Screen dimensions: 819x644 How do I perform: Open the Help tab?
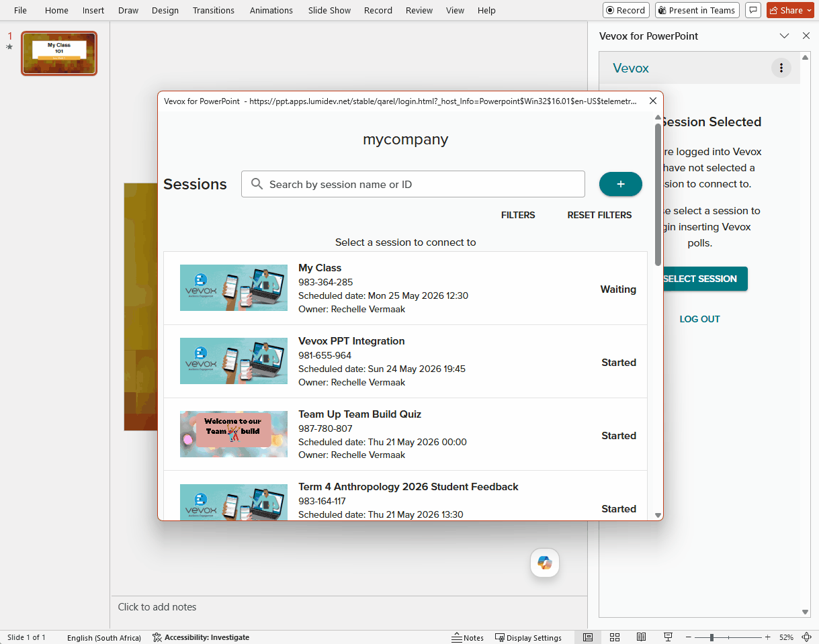[x=486, y=10]
